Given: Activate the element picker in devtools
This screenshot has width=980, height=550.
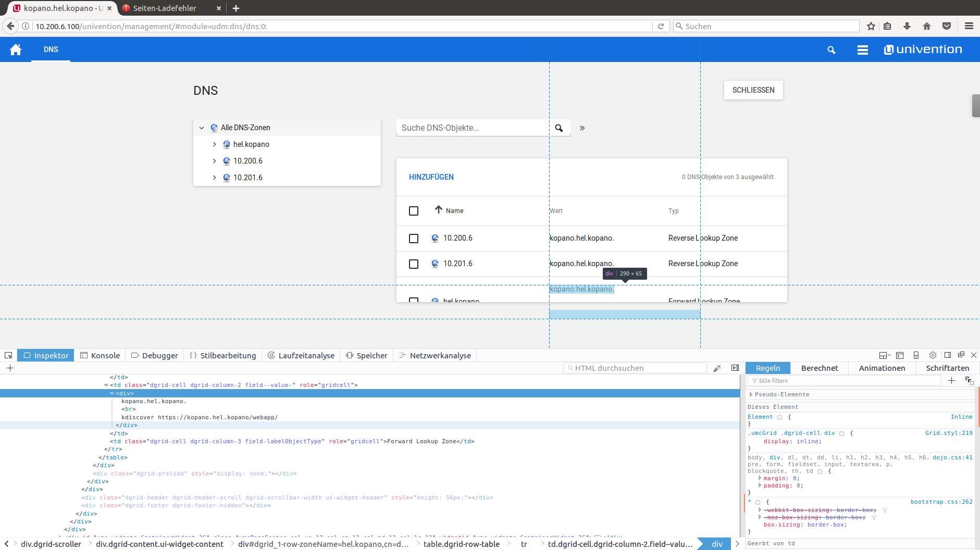Looking at the screenshot, I should coord(8,355).
